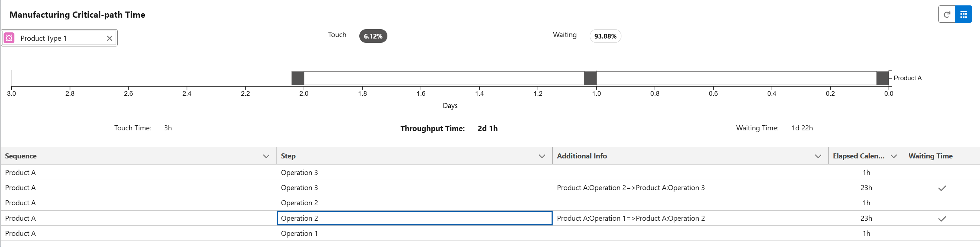
Task: Click Waiting Time checkmark for Operation 2=>Operation 3
Action: tap(941, 188)
